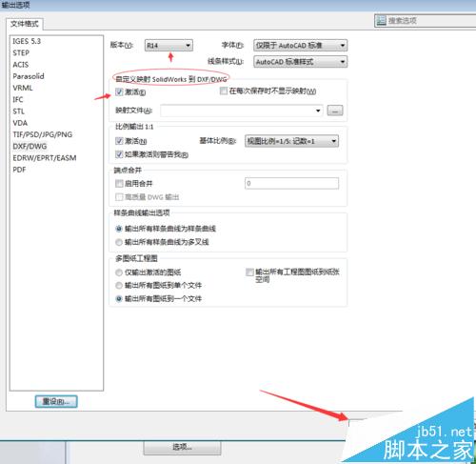
Task: Toggle export all sheets to paper space
Action: (x=249, y=272)
